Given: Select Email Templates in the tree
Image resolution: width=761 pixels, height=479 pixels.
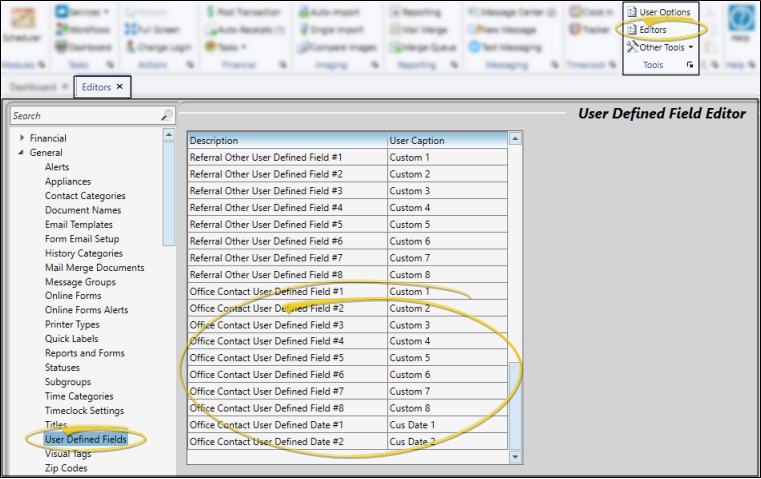Looking at the screenshot, I should pyautogui.click(x=79, y=225).
